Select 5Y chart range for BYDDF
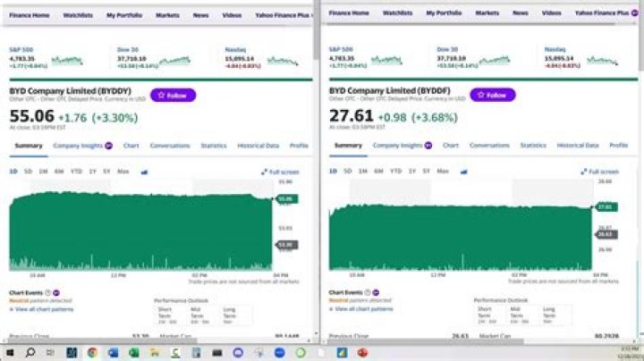This screenshot has width=644, height=361. point(427,171)
